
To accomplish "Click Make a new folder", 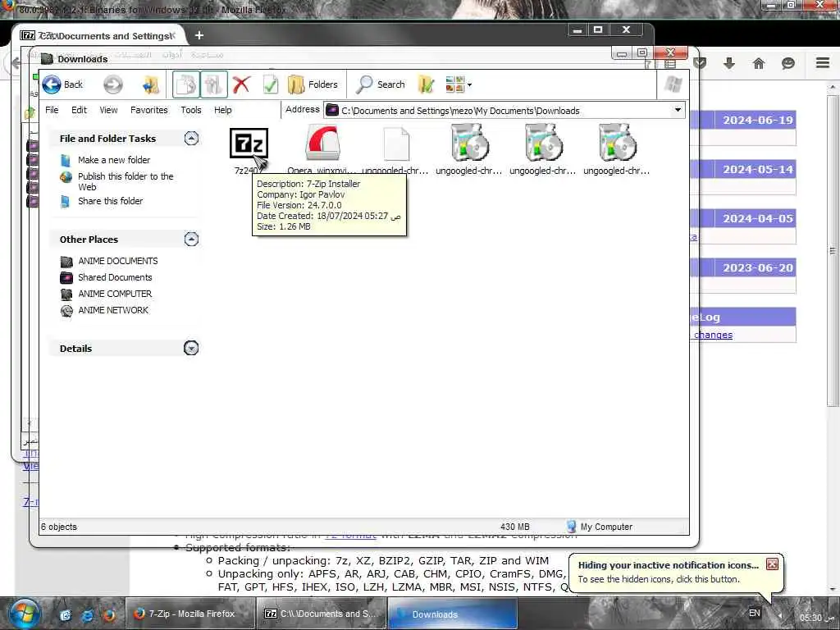I will coord(113,160).
